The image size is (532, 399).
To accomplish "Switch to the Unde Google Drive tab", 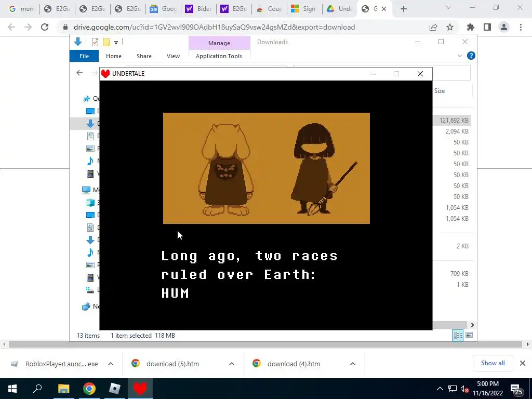I will (x=340, y=9).
